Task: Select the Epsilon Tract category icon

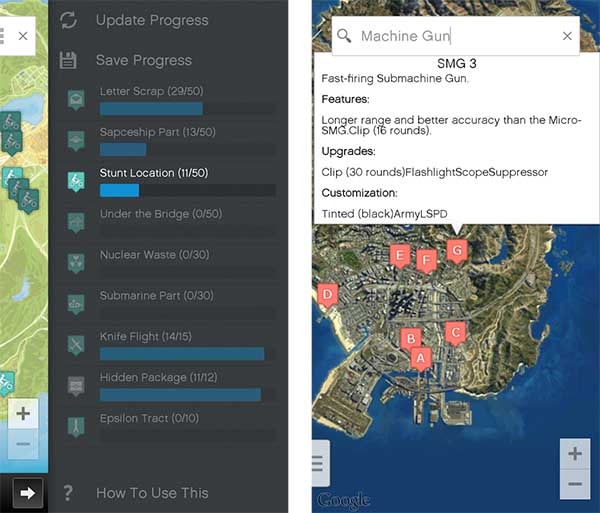Action: (x=76, y=426)
